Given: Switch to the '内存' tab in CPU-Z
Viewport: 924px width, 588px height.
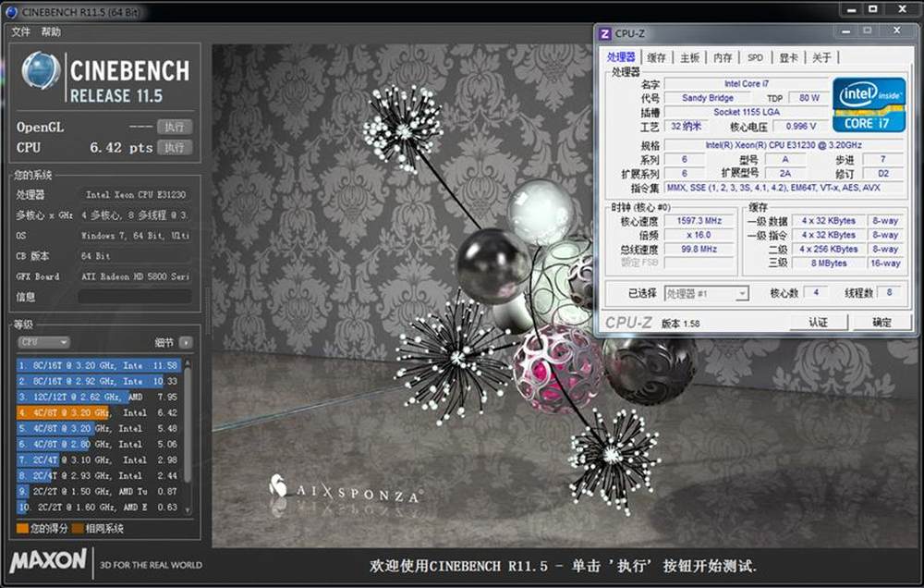Looking at the screenshot, I should point(723,57).
